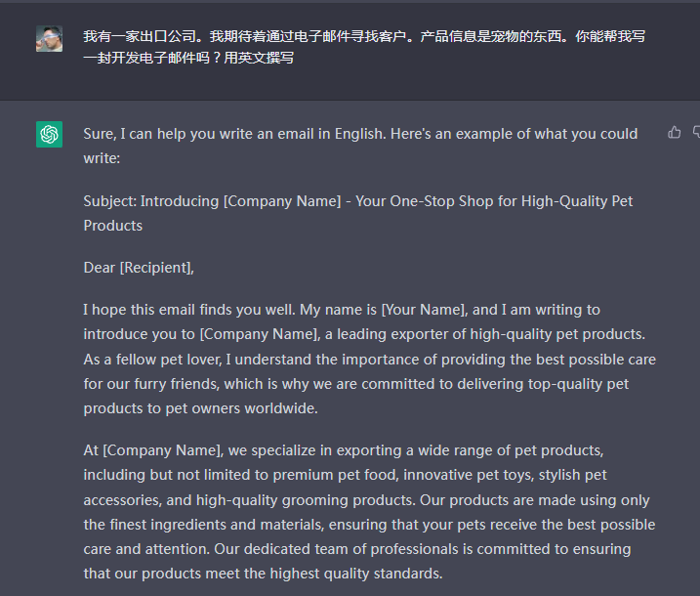
Task: Click "用英文撰写" at end of user prompt
Action: pos(259,58)
